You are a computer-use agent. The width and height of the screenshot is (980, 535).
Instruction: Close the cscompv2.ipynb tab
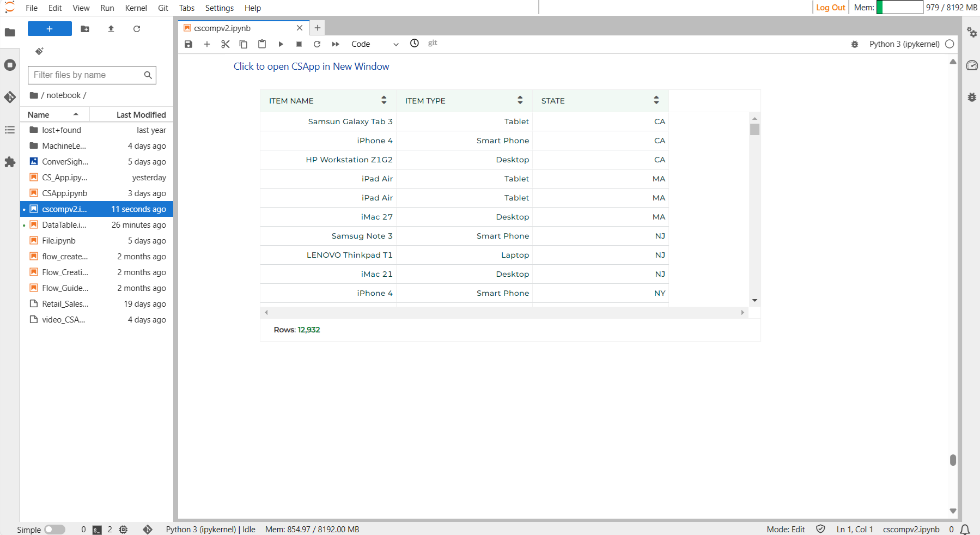click(300, 28)
